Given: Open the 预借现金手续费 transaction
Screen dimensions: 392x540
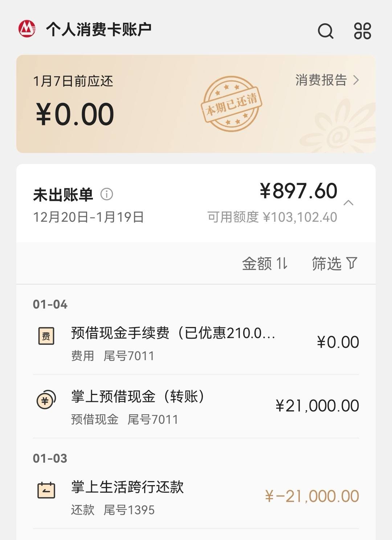Looking at the screenshot, I should click(196, 343).
